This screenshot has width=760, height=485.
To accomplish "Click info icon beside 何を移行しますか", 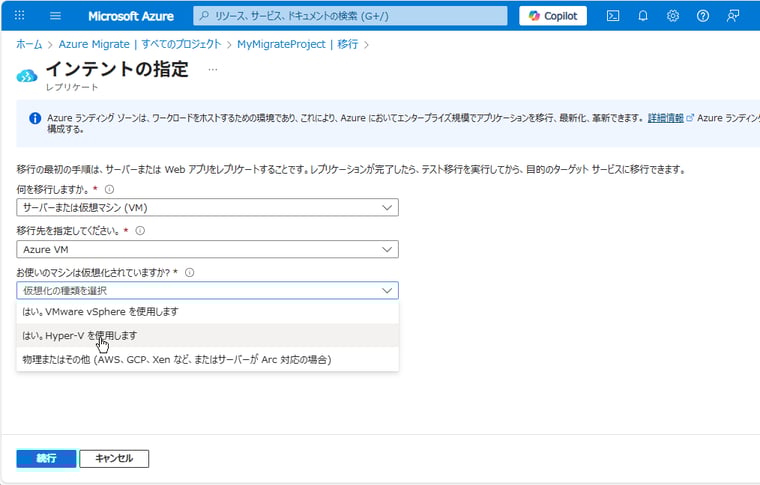I will coord(110,189).
